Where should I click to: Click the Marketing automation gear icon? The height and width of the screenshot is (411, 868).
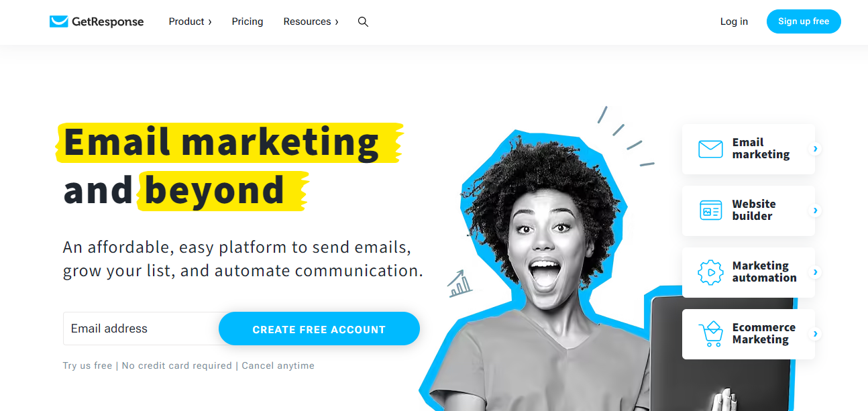click(710, 272)
